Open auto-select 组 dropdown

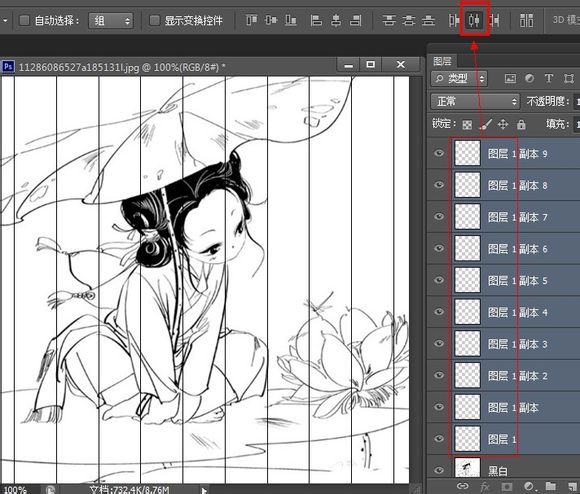(111, 20)
